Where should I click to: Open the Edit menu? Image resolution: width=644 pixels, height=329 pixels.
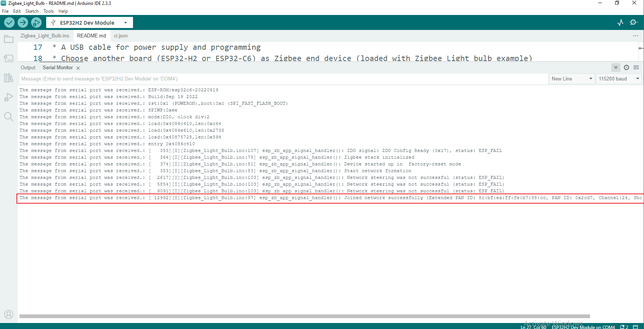pyautogui.click(x=17, y=11)
